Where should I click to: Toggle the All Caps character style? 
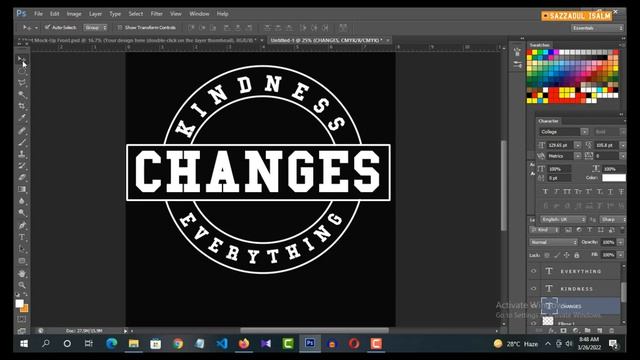(567, 191)
